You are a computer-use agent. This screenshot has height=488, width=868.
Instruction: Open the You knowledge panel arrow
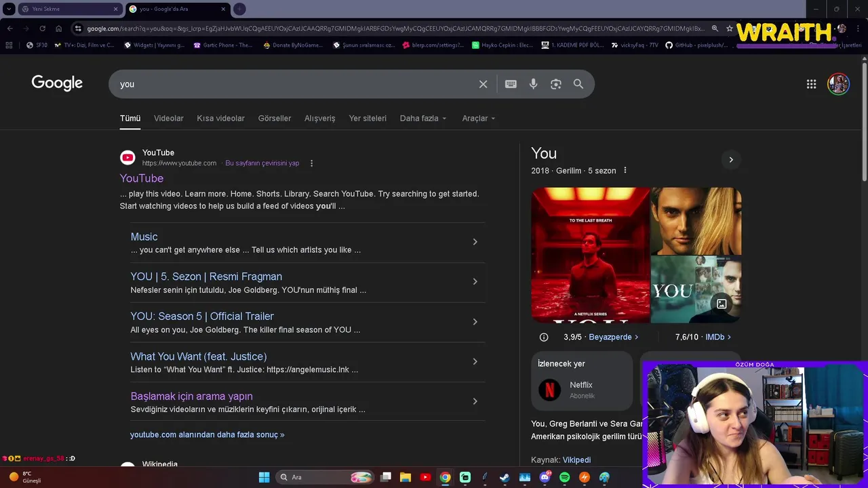click(730, 160)
